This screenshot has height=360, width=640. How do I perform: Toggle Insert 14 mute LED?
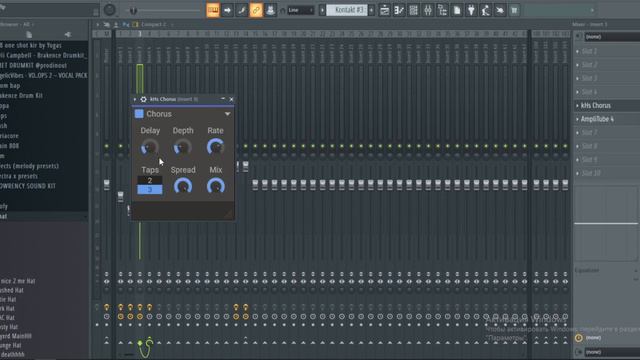coord(246,146)
